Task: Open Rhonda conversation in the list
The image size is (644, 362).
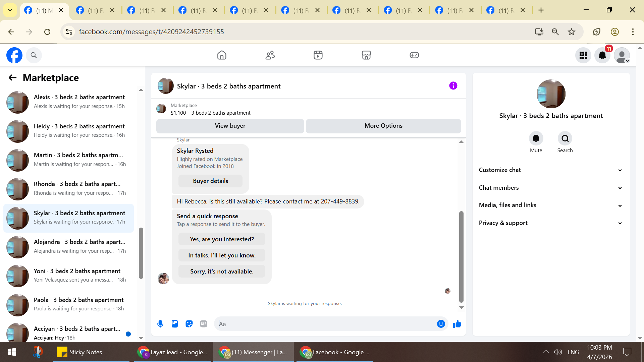Action: [68, 189]
